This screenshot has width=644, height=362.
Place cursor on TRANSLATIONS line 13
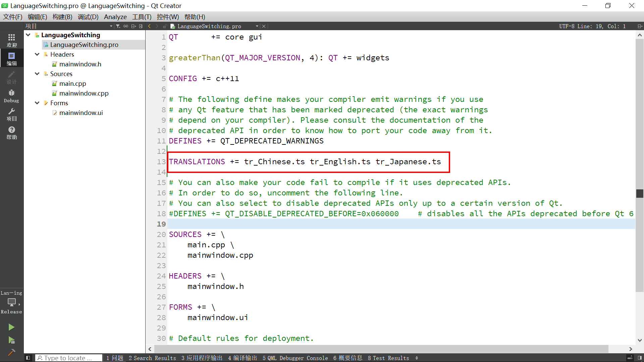(305, 162)
